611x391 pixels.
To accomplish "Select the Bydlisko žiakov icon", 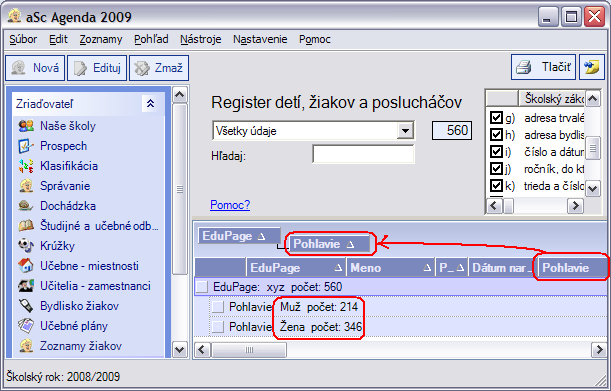I will (26, 306).
